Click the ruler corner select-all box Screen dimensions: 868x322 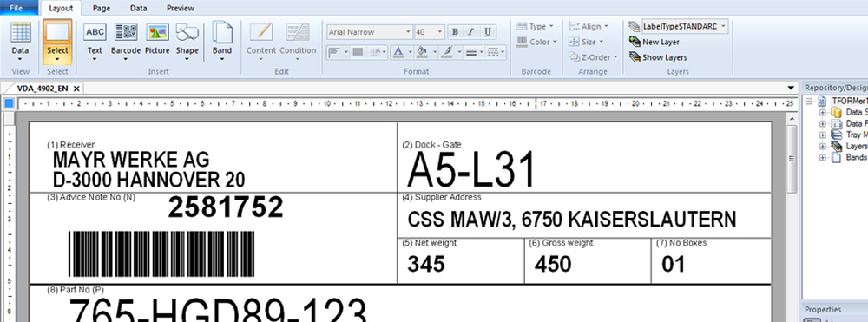[9, 103]
